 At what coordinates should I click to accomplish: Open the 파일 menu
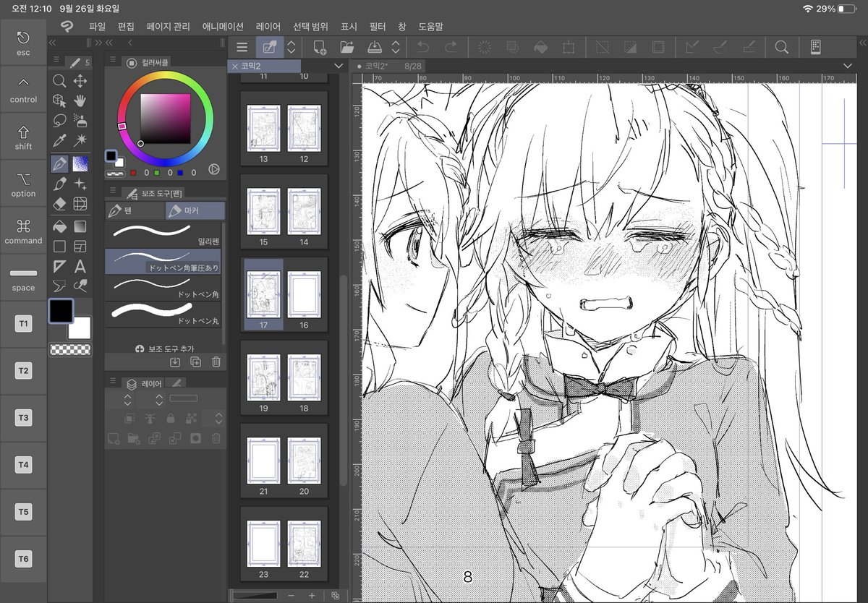pos(97,26)
